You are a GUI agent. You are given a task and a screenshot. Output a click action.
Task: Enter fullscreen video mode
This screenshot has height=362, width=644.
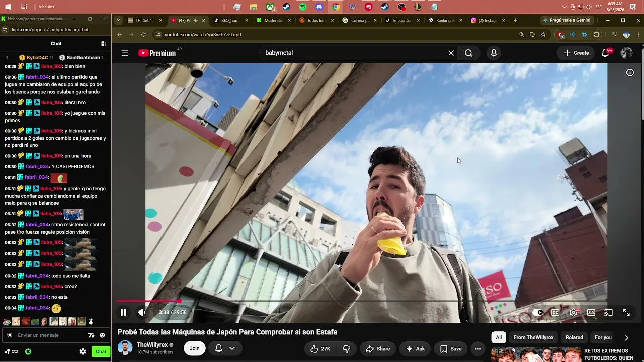tap(626, 312)
